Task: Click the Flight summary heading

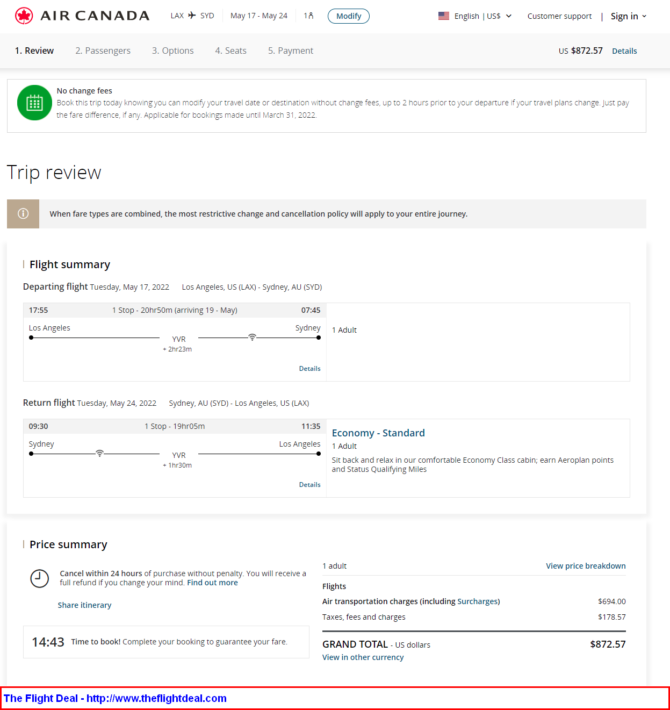Action: click(x=70, y=264)
